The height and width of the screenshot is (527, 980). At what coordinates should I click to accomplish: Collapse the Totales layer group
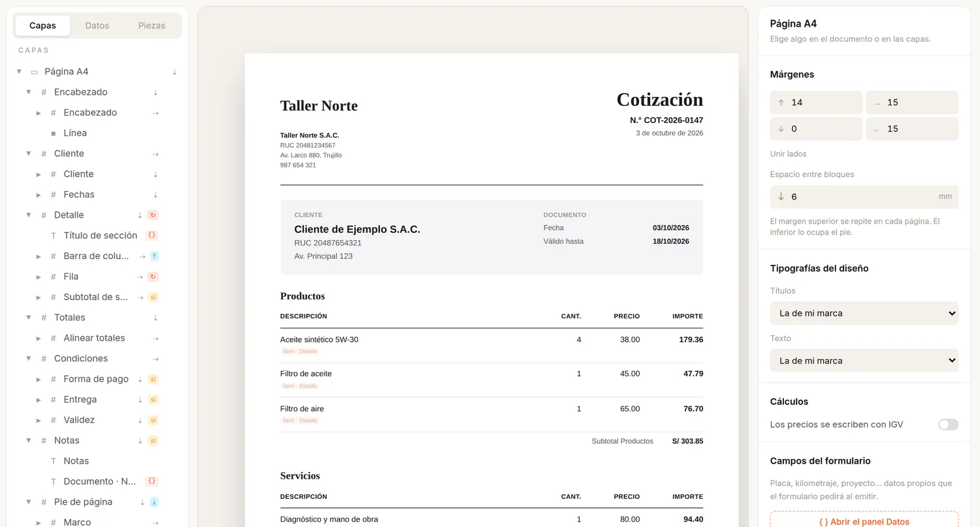coord(29,318)
